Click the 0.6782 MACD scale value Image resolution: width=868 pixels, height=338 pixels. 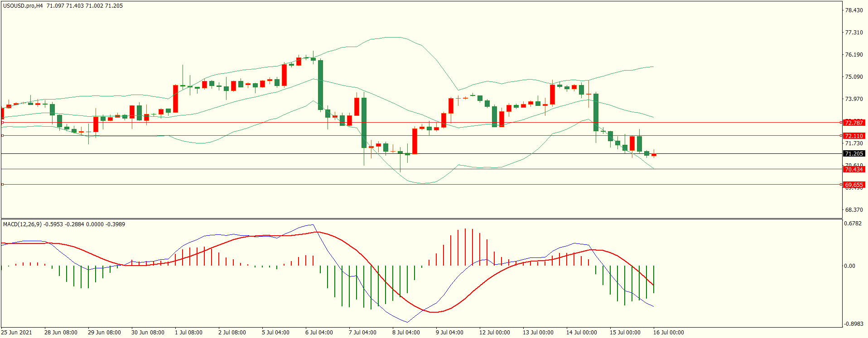[x=853, y=224]
